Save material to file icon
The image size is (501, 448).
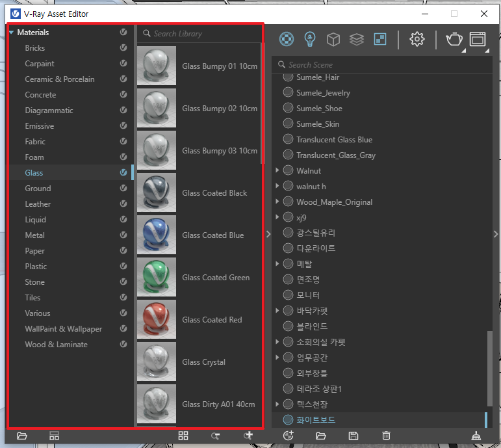(x=353, y=436)
